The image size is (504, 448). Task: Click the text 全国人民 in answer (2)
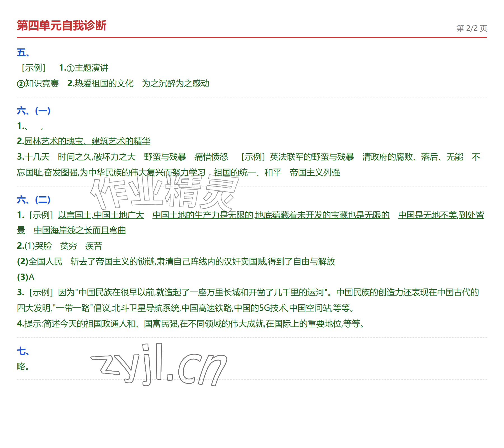tap(45, 262)
